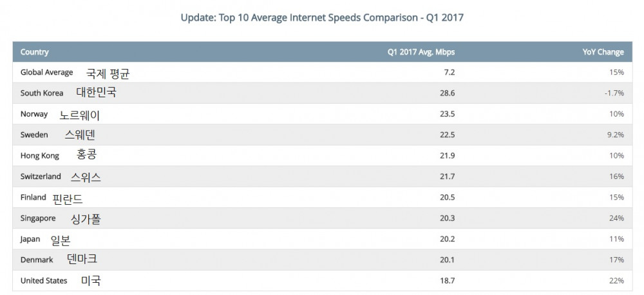Click the YoY Change column header
The width and height of the screenshot is (644, 295).
[x=603, y=52]
